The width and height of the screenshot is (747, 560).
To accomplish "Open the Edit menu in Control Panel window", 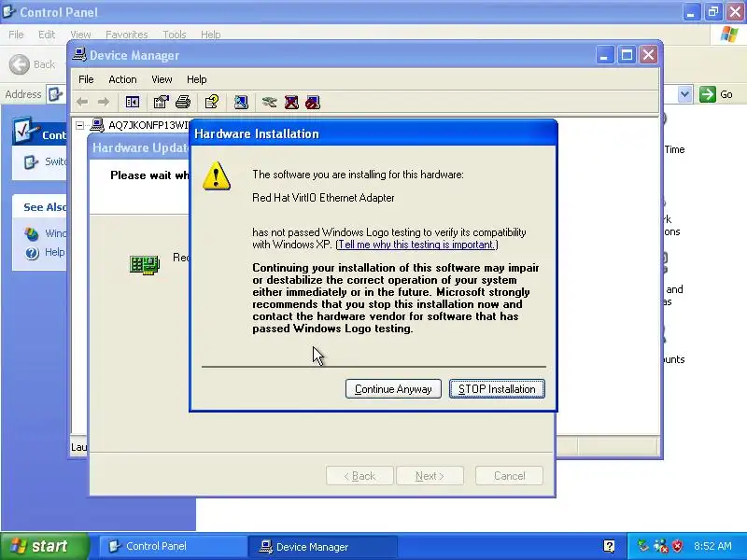I will tap(47, 35).
